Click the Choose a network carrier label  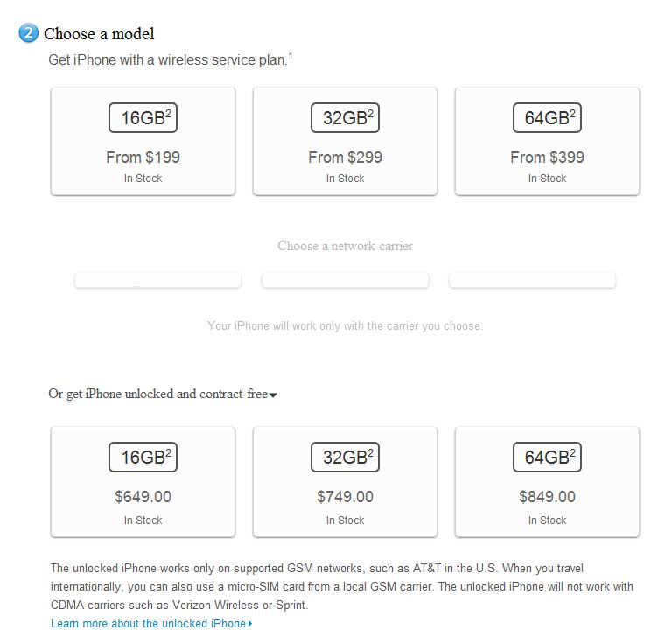(x=345, y=246)
